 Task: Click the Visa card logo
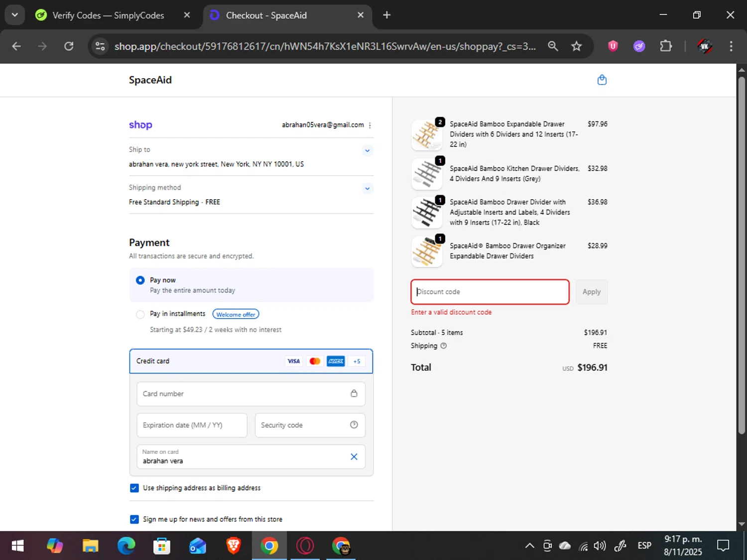coord(294,361)
